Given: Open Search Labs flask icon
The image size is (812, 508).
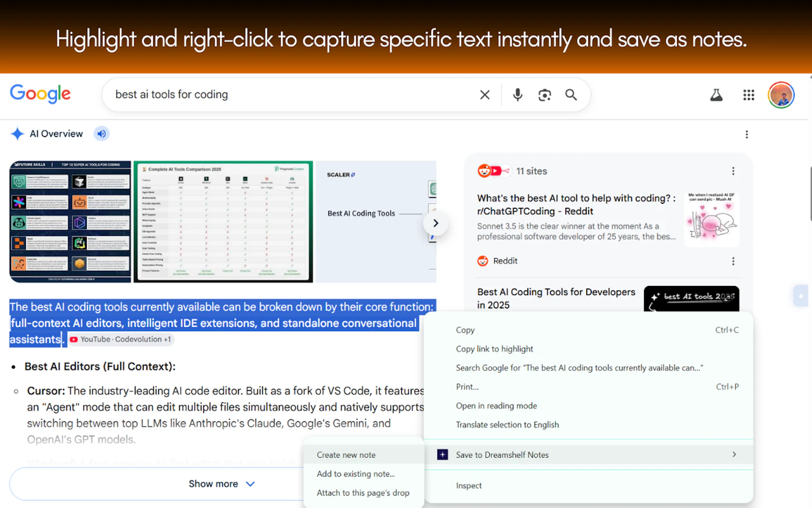Looking at the screenshot, I should coord(716,95).
